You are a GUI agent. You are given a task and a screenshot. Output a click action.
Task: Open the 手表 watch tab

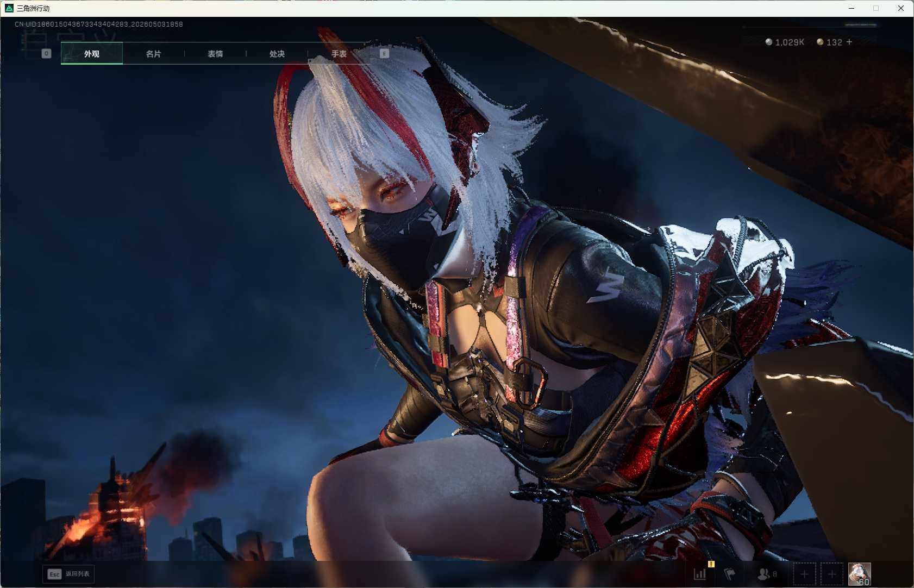coord(339,53)
